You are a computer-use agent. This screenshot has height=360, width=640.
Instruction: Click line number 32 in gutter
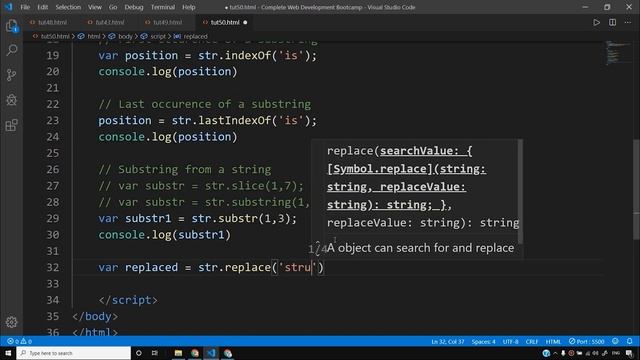[x=53, y=267]
